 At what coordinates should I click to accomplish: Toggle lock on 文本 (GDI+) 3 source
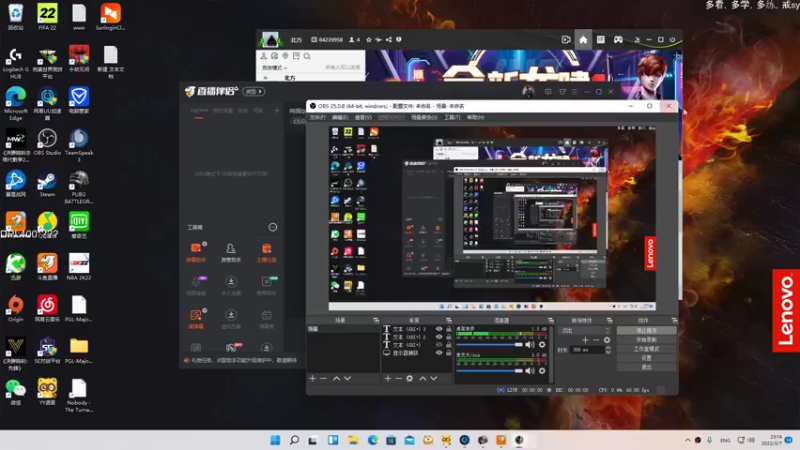448,329
